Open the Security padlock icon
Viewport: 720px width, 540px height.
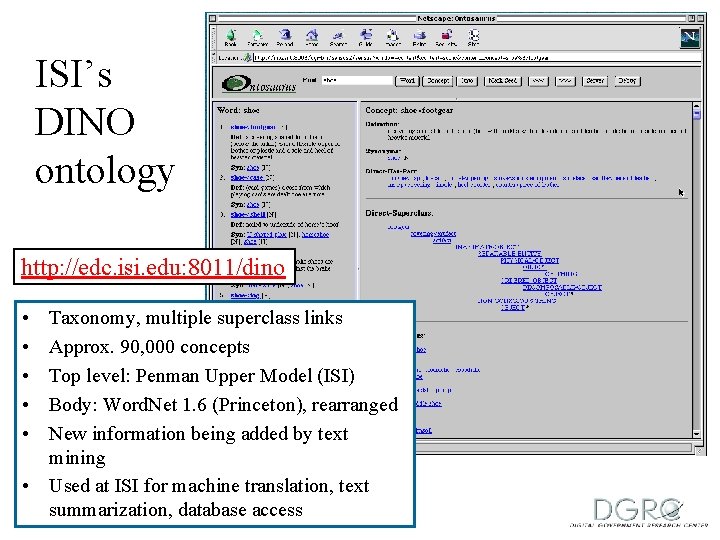(446, 37)
